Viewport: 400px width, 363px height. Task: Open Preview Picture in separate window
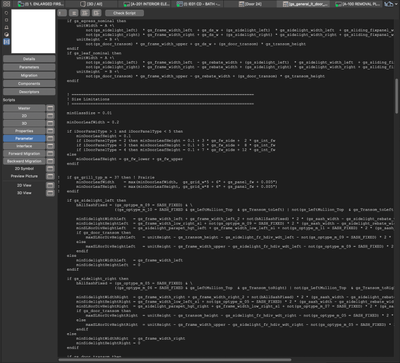coord(50,176)
